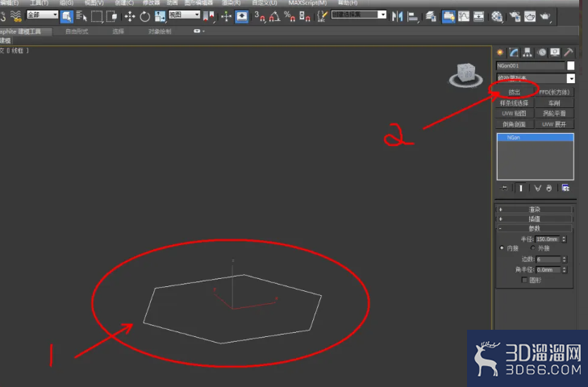The image size is (588, 387).
Task: Open the 工具(T) menu
Action: pyautogui.click(x=39, y=3)
